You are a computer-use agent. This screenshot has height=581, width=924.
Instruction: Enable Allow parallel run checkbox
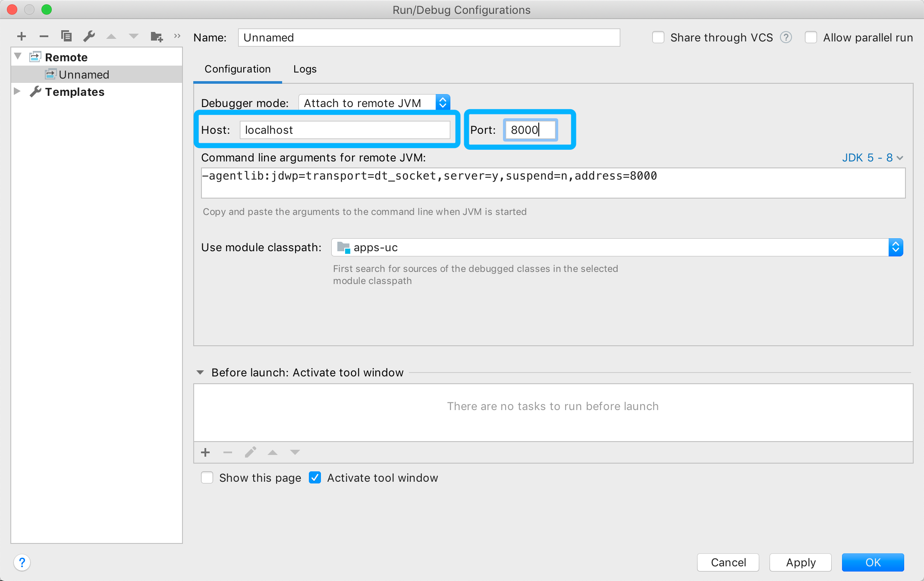[811, 38]
